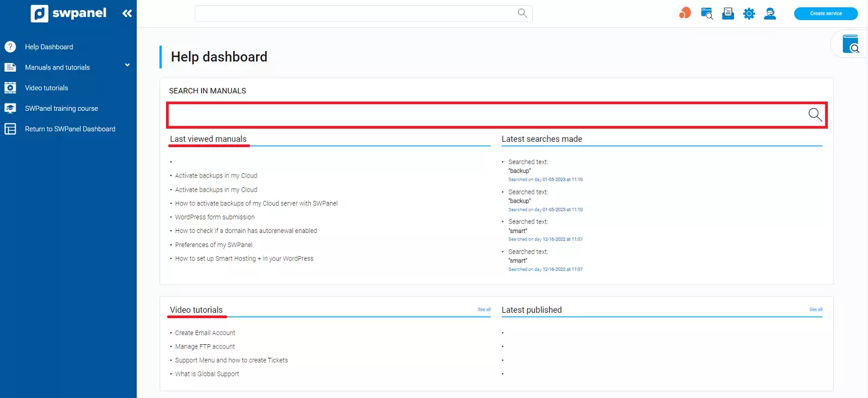Click the magnifier in the manuals search box
Image resolution: width=868 pixels, height=398 pixels.
(815, 114)
